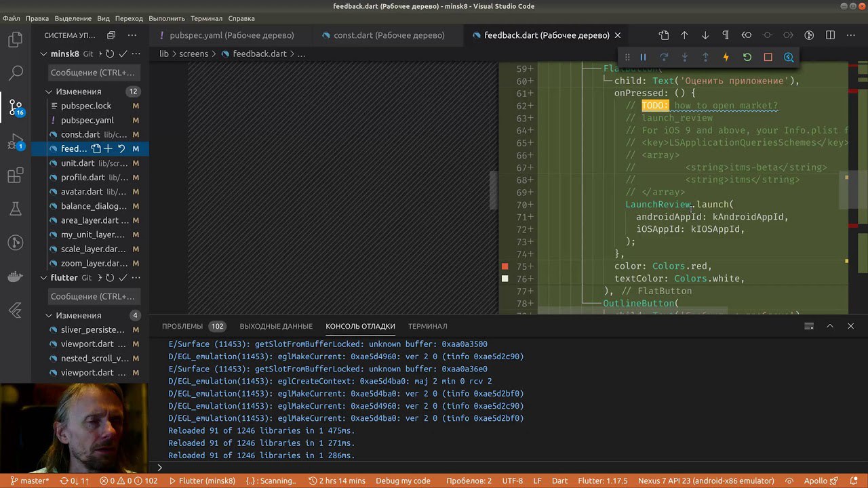This screenshot has height=488, width=868.
Task: Discard feedback.dart changes
Action: point(121,148)
